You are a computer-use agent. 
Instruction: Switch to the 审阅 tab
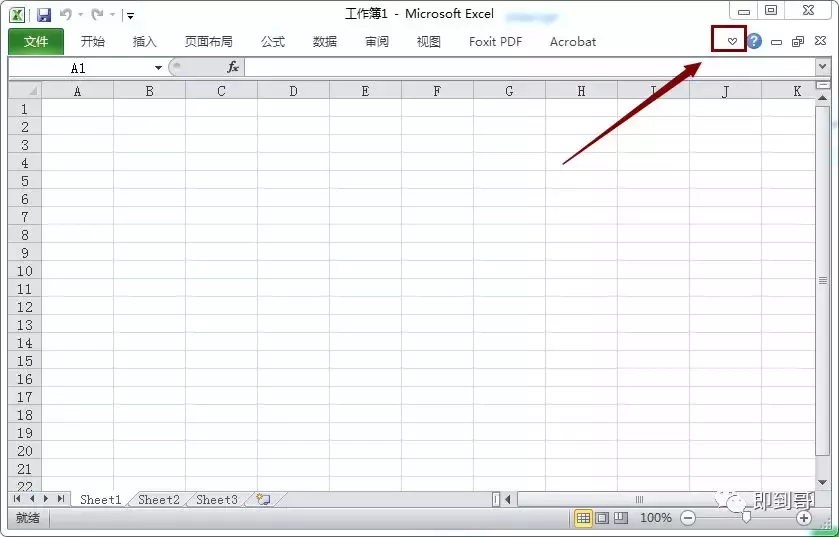[377, 42]
